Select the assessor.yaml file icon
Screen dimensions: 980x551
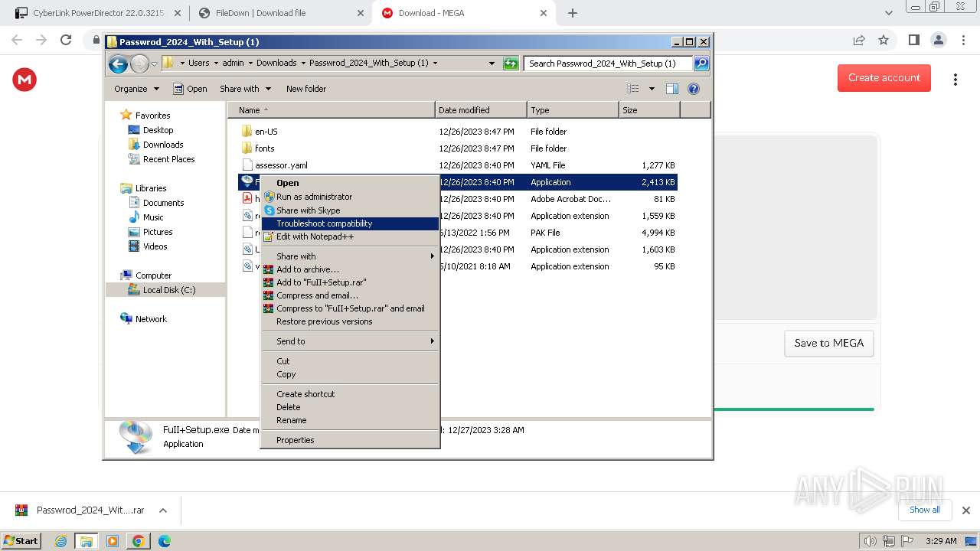coord(247,165)
